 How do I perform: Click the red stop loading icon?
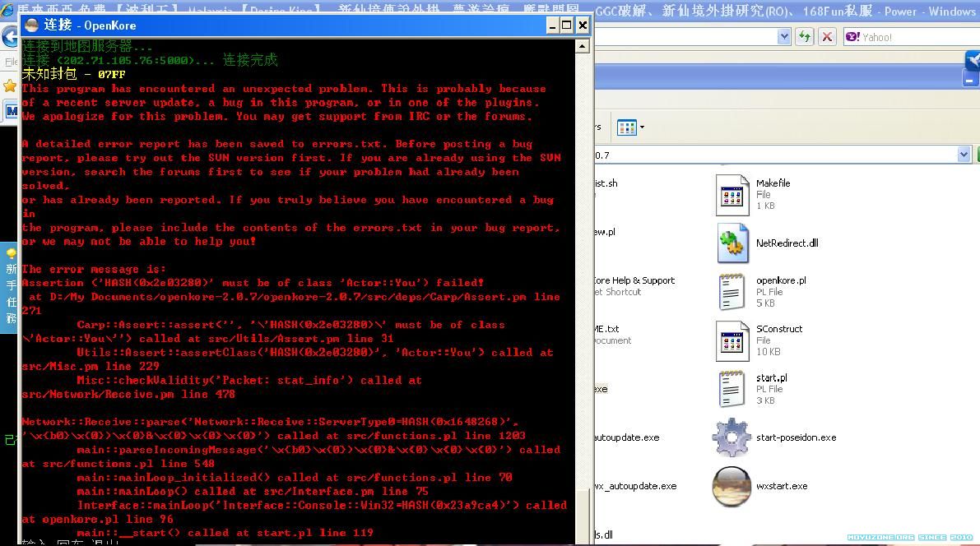point(827,37)
